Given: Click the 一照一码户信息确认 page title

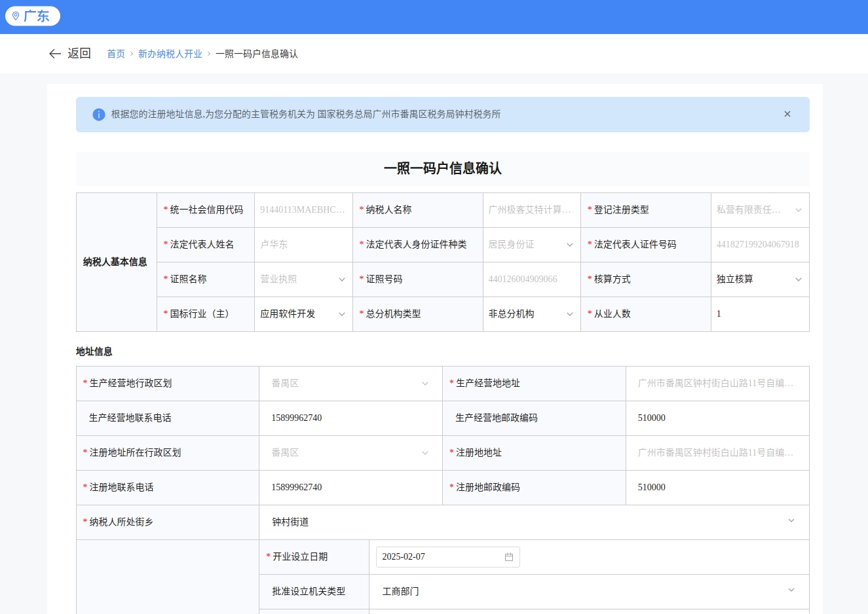Looking at the screenshot, I should 443,168.
